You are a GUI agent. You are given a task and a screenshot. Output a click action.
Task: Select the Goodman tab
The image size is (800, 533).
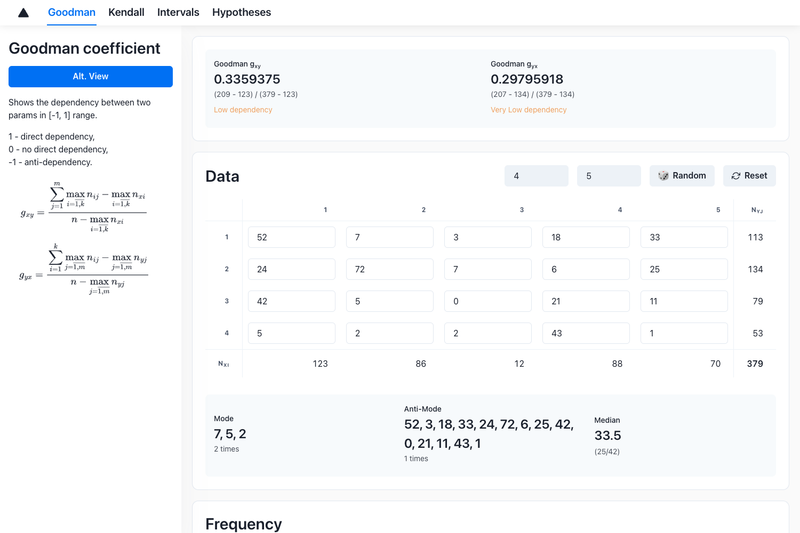(x=71, y=12)
